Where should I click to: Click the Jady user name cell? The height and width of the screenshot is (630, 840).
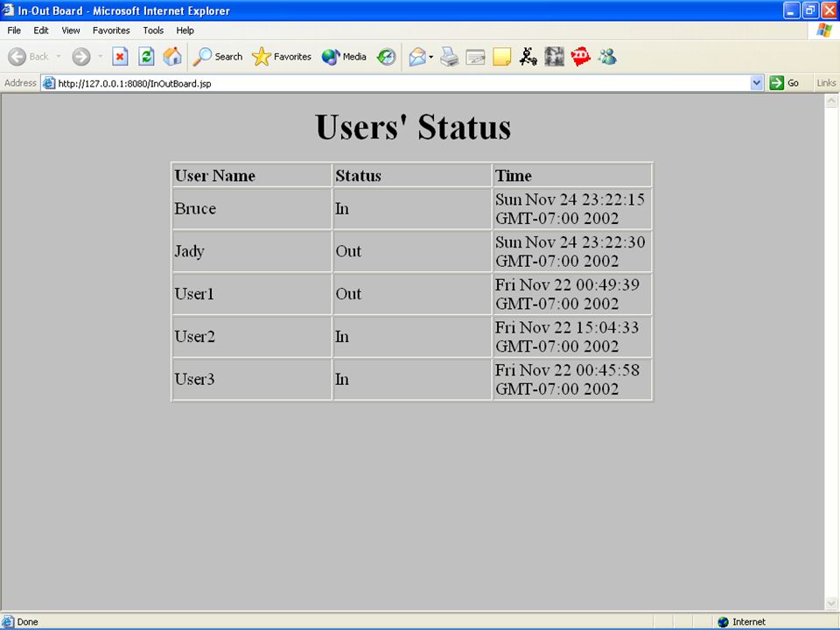pyautogui.click(x=252, y=251)
